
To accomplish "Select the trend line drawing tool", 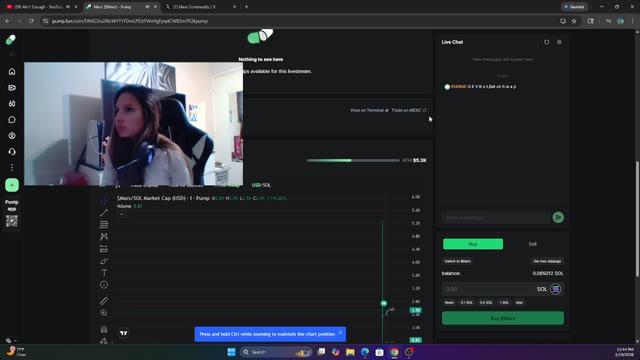I will 104,212.
